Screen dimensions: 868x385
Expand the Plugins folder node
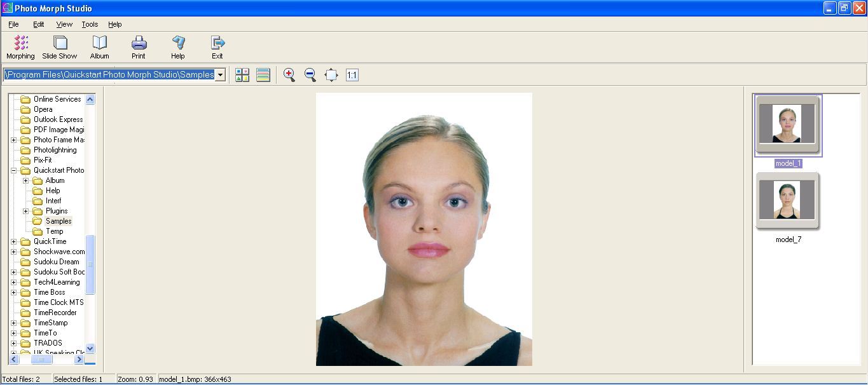(26, 211)
